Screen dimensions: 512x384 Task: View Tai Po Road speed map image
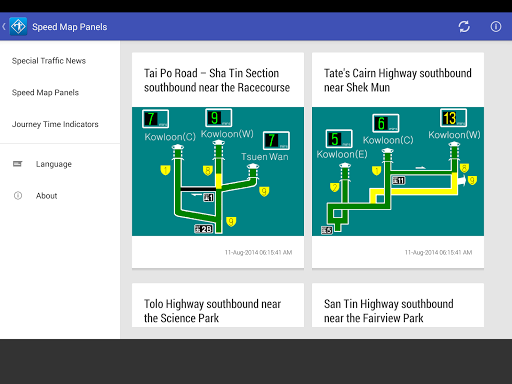[218, 171]
